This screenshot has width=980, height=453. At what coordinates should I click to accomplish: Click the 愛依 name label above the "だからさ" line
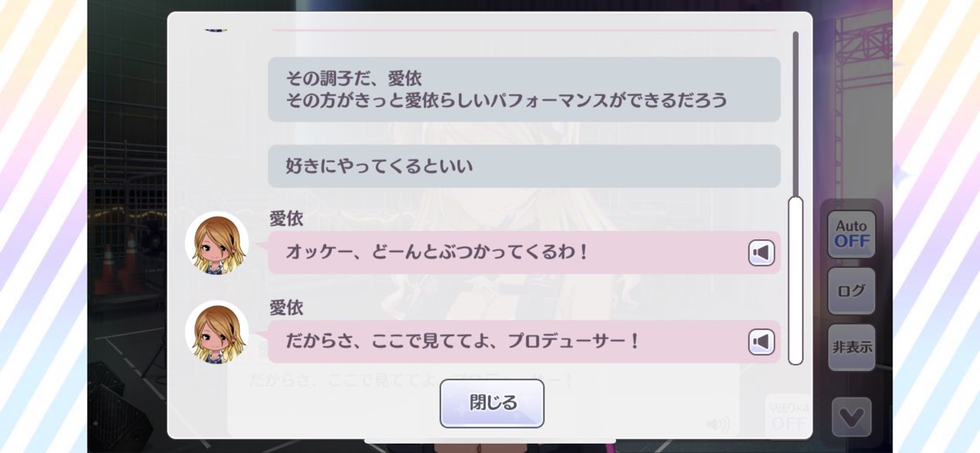pyautogui.click(x=286, y=308)
